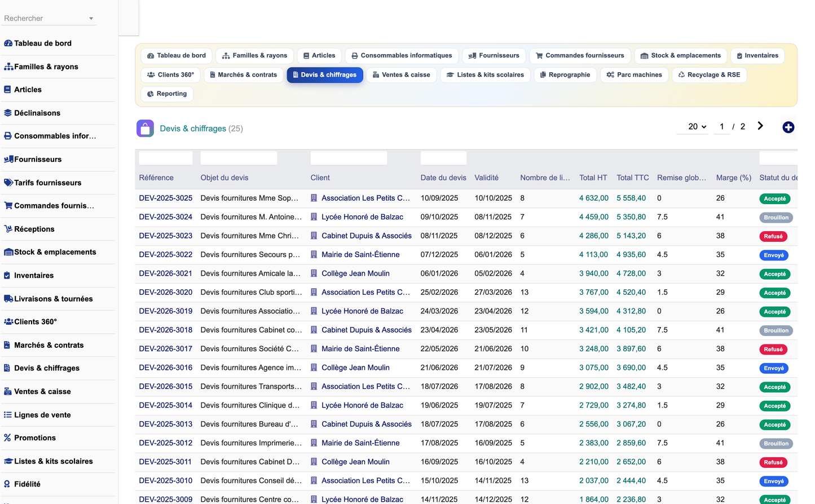Open devis DEV-2025-3025 reference link
The height and width of the screenshot is (504, 815).
click(166, 198)
